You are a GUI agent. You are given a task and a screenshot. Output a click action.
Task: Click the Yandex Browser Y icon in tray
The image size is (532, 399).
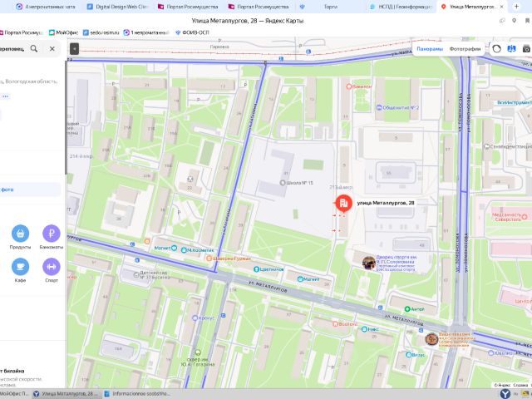click(505, 393)
